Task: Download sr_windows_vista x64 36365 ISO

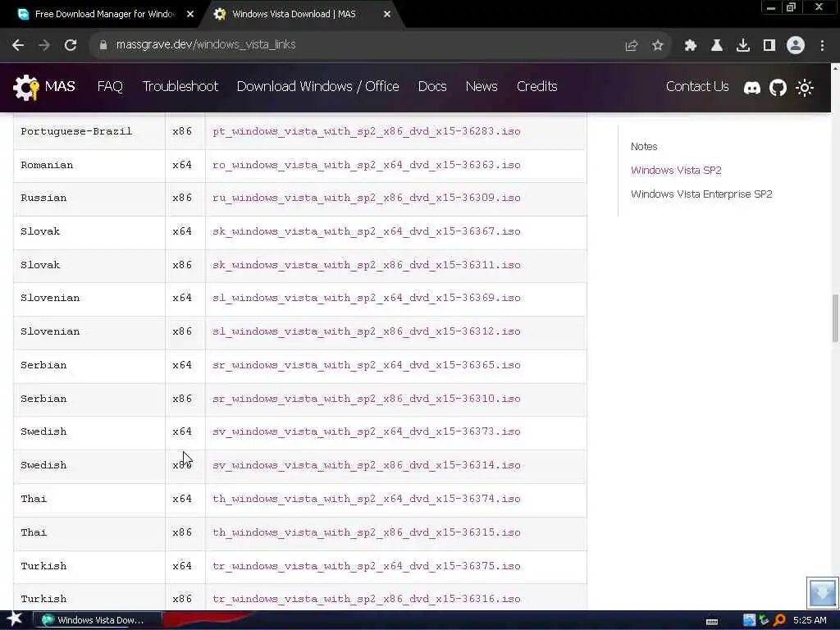Action: (x=367, y=365)
